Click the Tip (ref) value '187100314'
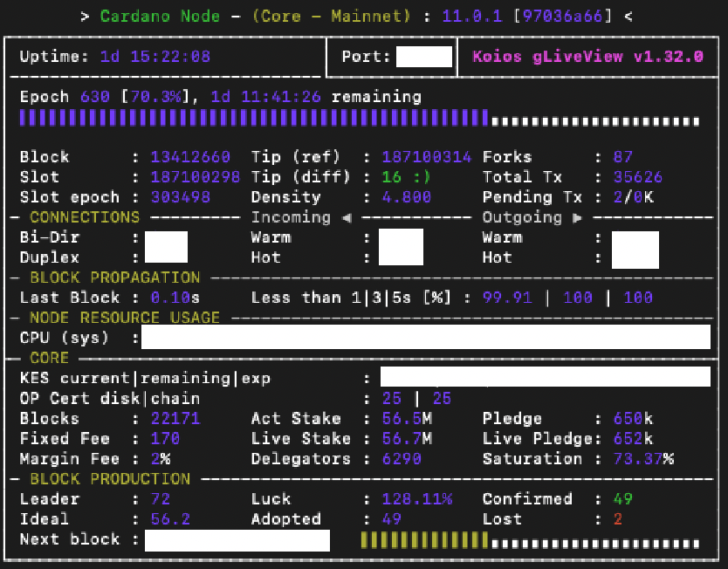The image size is (728, 569). (x=426, y=157)
